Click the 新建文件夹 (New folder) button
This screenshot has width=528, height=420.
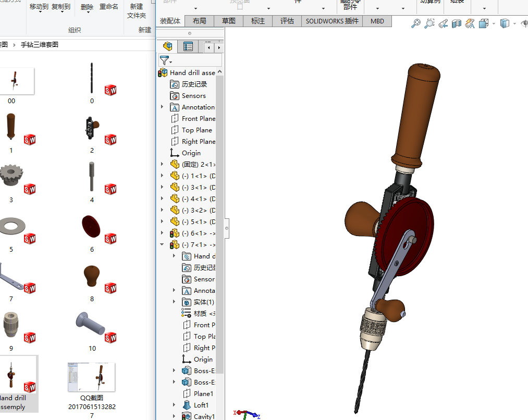tap(137, 11)
